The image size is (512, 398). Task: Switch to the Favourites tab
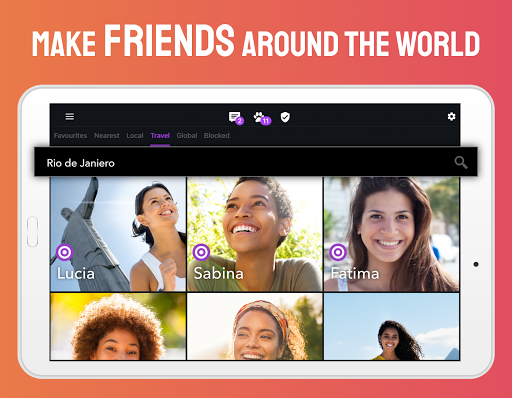click(70, 136)
